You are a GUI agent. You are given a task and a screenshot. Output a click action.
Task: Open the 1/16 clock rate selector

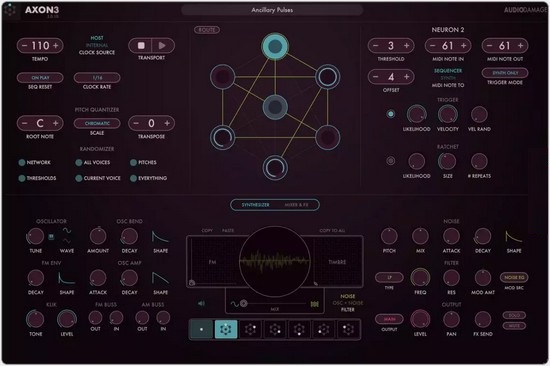click(97, 78)
